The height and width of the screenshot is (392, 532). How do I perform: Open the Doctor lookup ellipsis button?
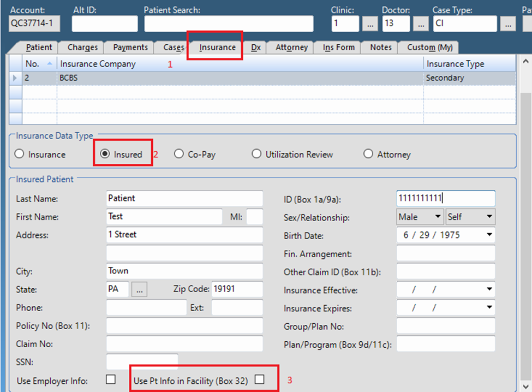[x=421, y=24]
